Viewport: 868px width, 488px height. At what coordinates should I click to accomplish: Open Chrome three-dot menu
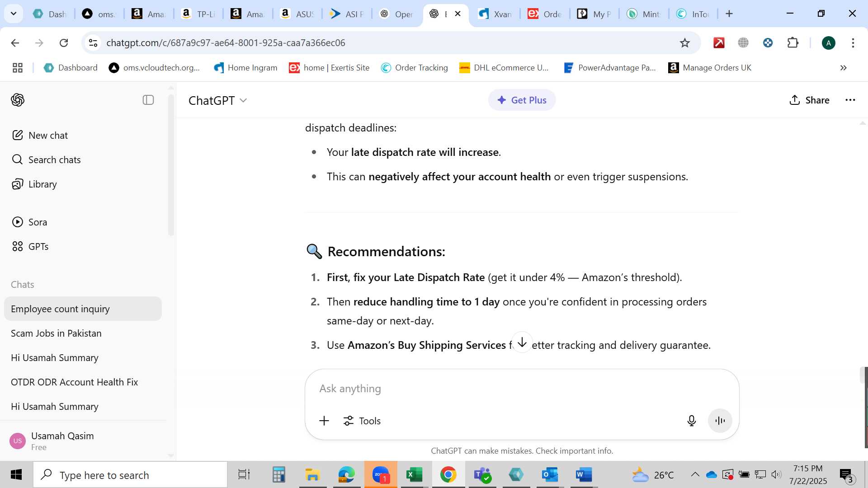[853, 43]
